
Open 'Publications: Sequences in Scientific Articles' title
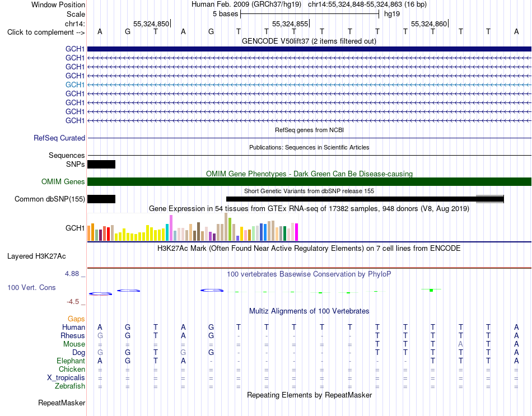click(309, 147)
